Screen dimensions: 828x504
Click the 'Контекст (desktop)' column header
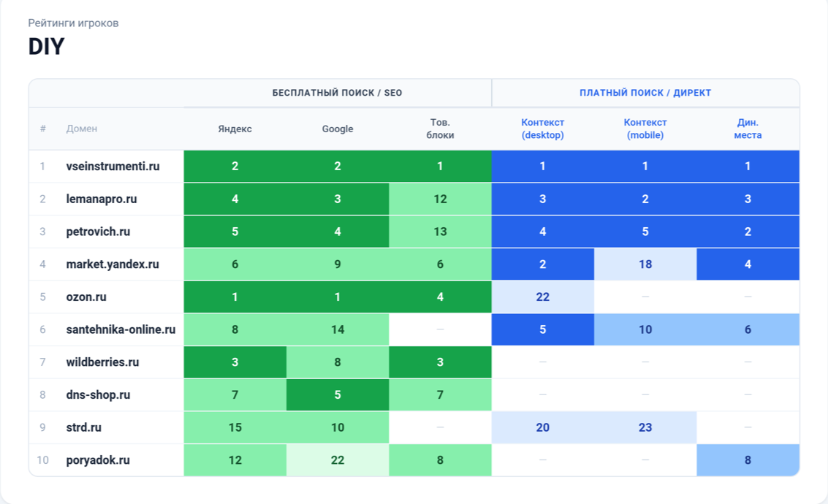[543, 129]
